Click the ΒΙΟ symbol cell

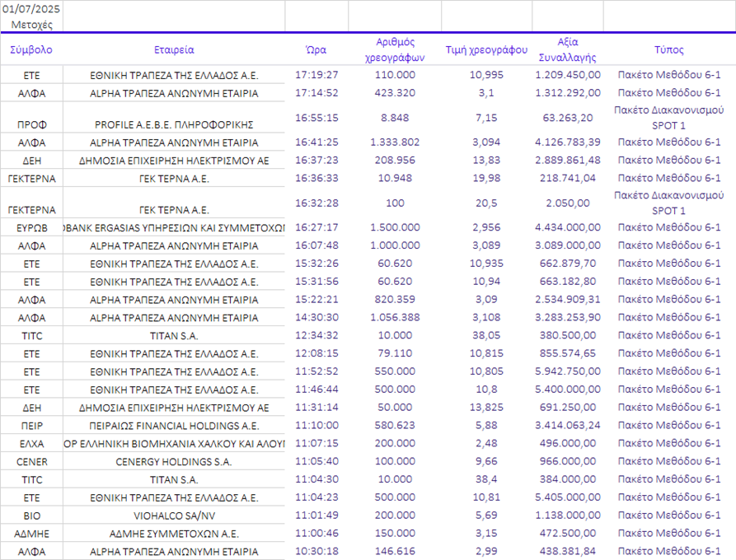[x=31, y=516]
